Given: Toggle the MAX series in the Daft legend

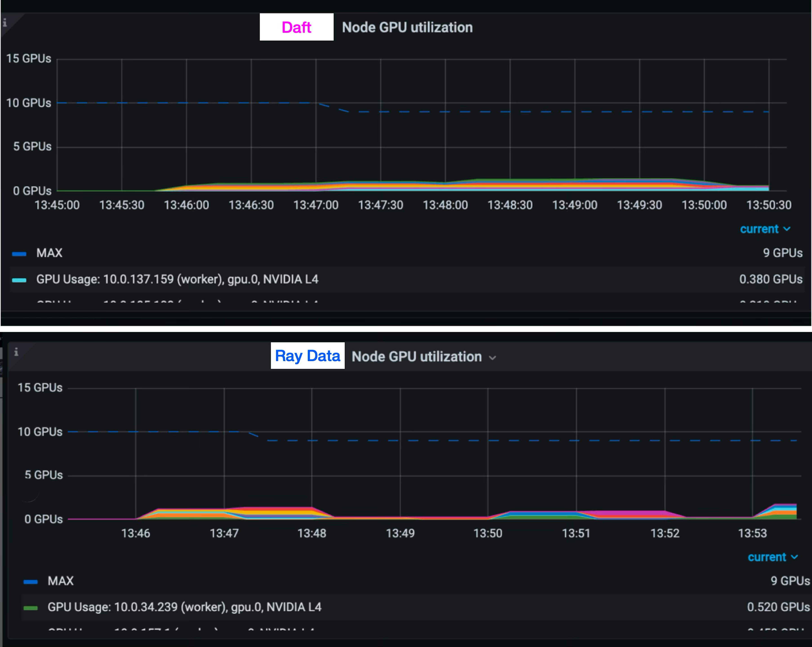Looking at the screenshot, I should pos(49,253).
